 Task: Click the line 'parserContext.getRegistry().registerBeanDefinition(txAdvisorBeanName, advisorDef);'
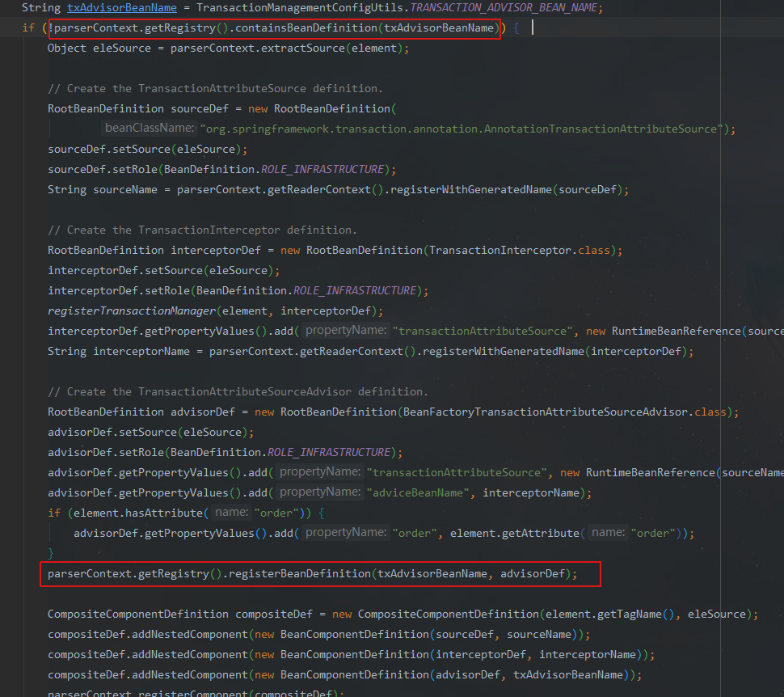313,574
